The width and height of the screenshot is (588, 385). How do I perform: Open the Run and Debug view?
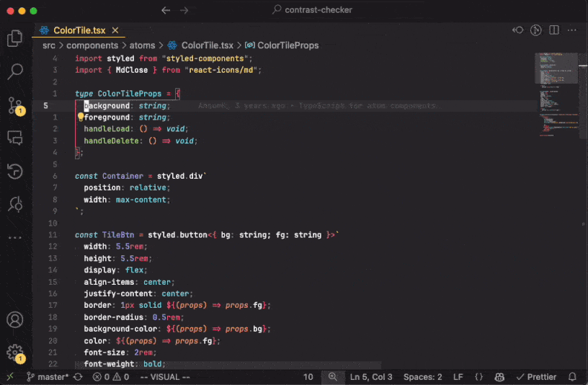coord(15,204)
